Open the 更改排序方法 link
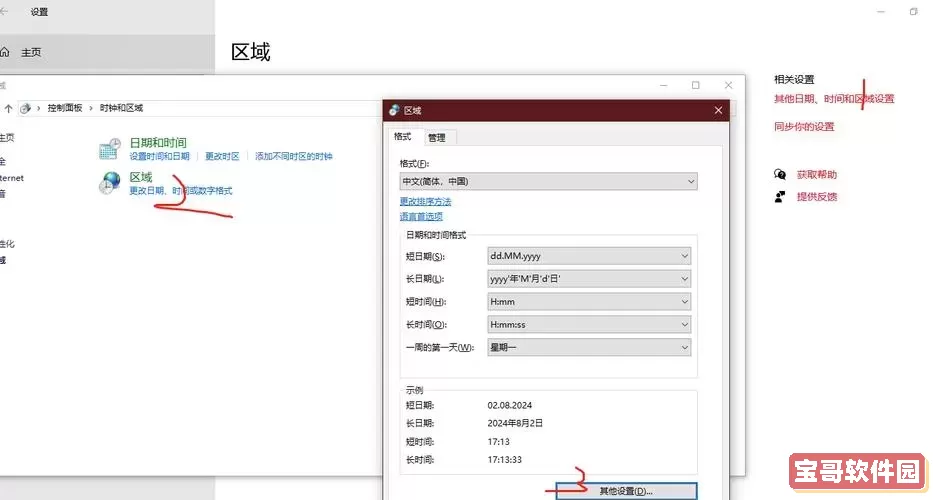 point(424,202)
